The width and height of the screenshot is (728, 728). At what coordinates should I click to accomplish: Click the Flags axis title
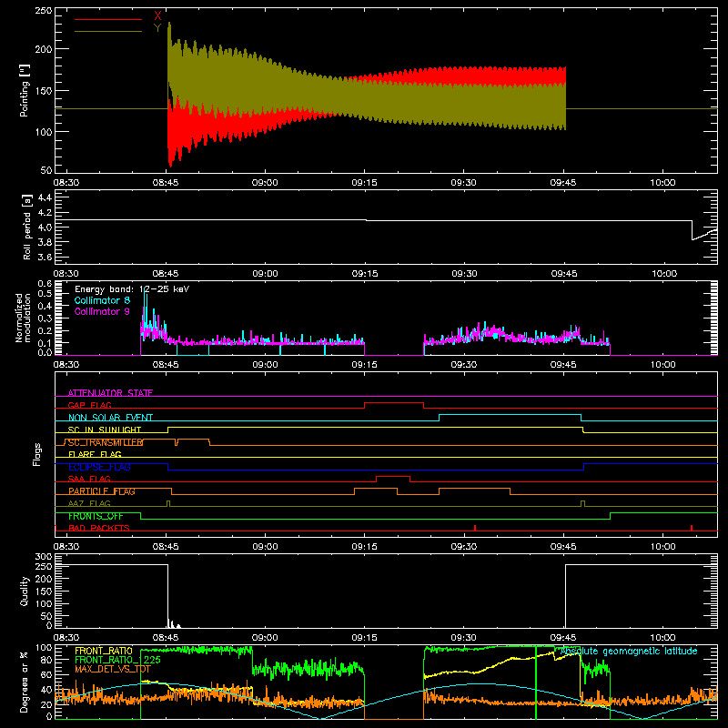point(37,454)
